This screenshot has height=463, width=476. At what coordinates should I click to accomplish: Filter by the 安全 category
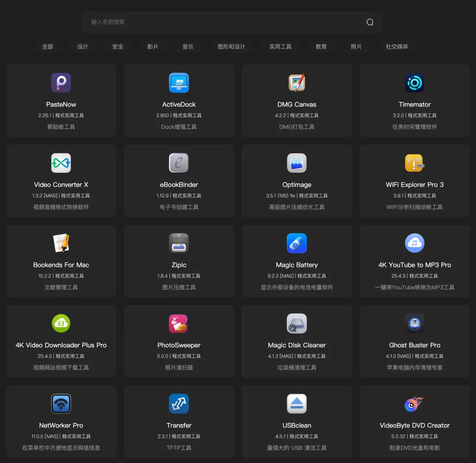tap(118, 47)
